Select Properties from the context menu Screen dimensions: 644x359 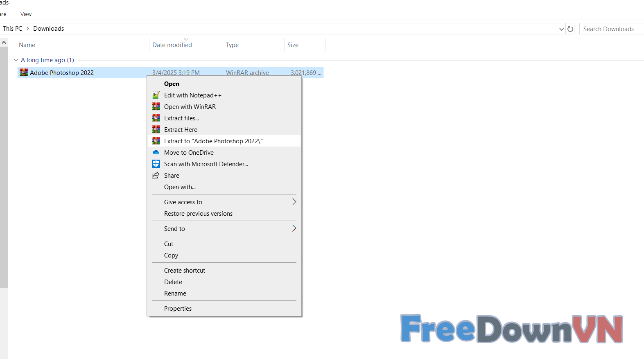(x=178, y=309)
